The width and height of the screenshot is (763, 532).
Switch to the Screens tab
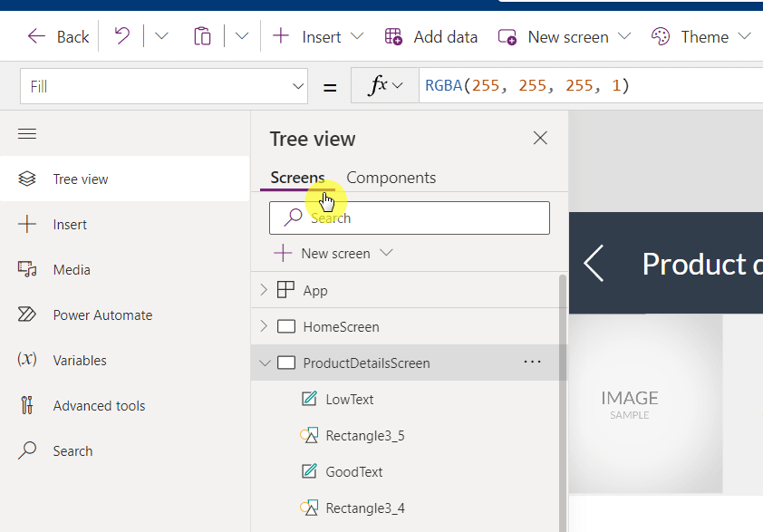click(297, 178)
